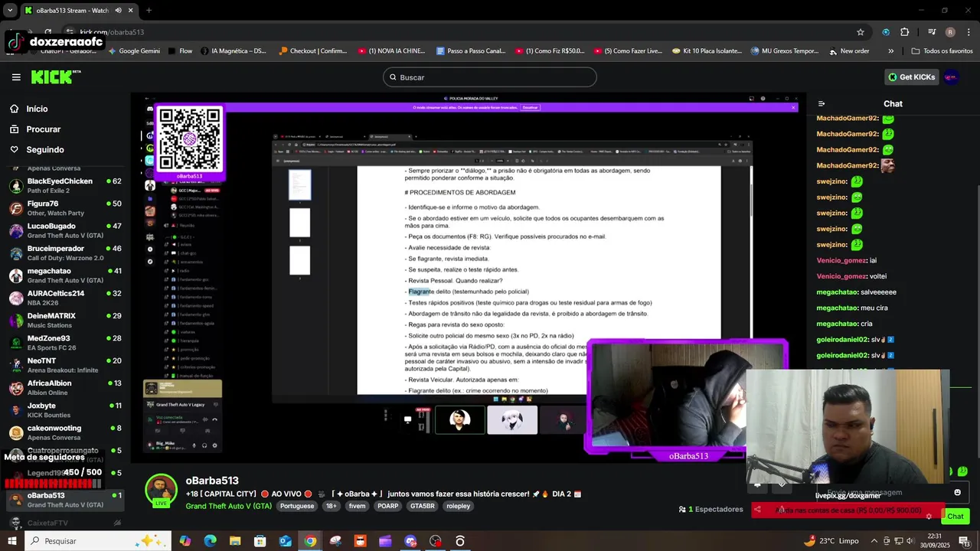
Task: Open the Chrome tab search dropdown
Action: pos(9,11)
